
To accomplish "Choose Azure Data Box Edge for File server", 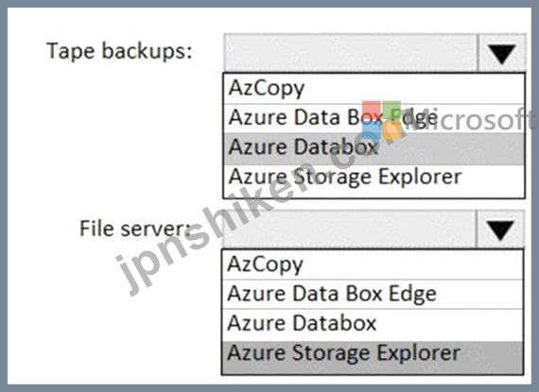I will pyautogui.click(x=373, y=295).
